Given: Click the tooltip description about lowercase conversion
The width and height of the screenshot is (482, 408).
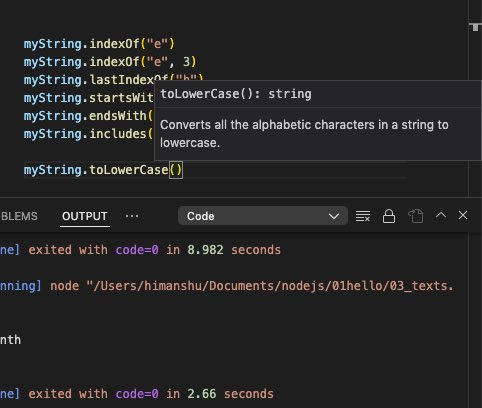Looking at the screenshot, I should pyautogui.click(x=304, y=134).
